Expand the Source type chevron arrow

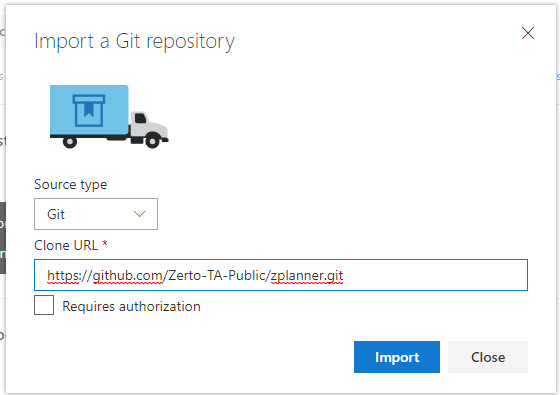[x=139, y=214]
